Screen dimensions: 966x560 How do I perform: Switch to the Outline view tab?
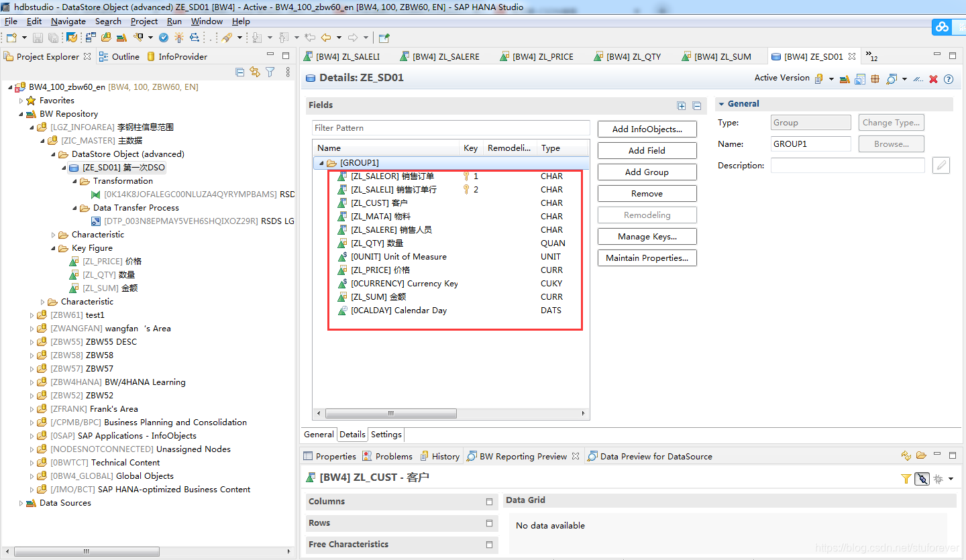click(x=119, y=56)
